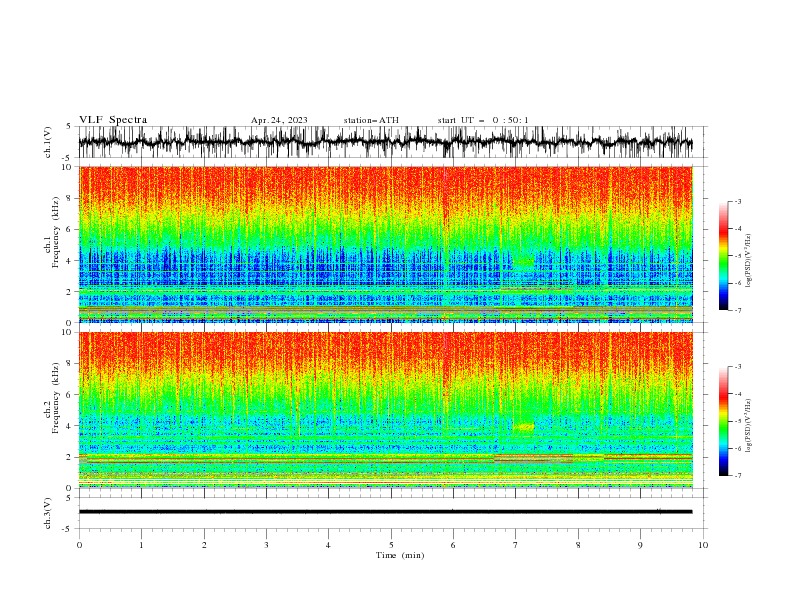The width and height of the screenshot is (792, 612).
Task: Click the ch.2 color bar "log(PSD)(V²/Hz)" label
Action: (749, 425)
